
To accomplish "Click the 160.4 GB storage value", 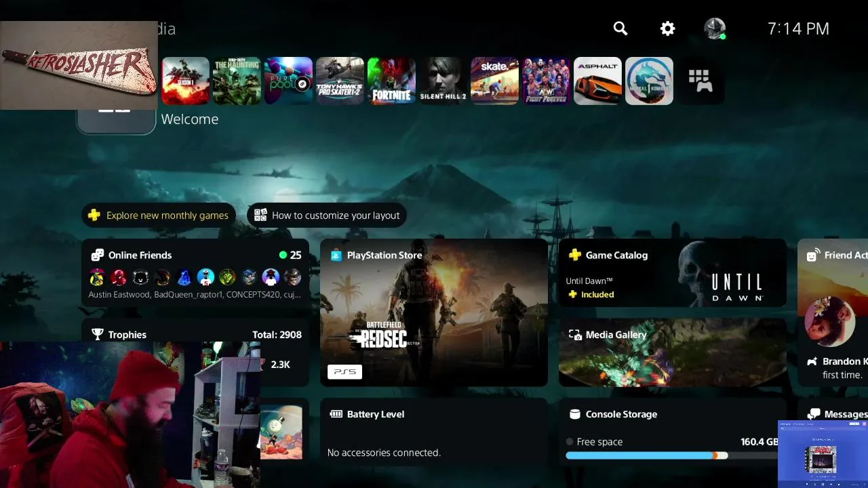I will pyautogui.click(x=759, y=441).
